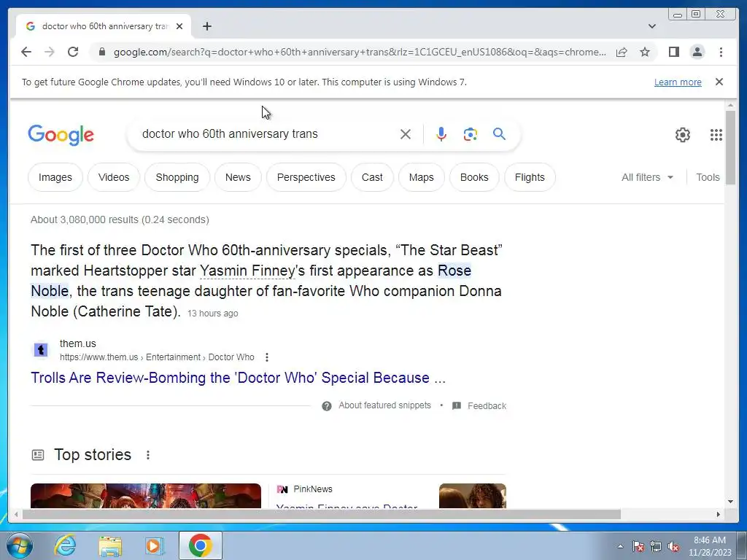The height and width of the screenshot is (560, 747).
Task: Share this page from address bar
Action: pyautogui.click(x=622, y=52)
